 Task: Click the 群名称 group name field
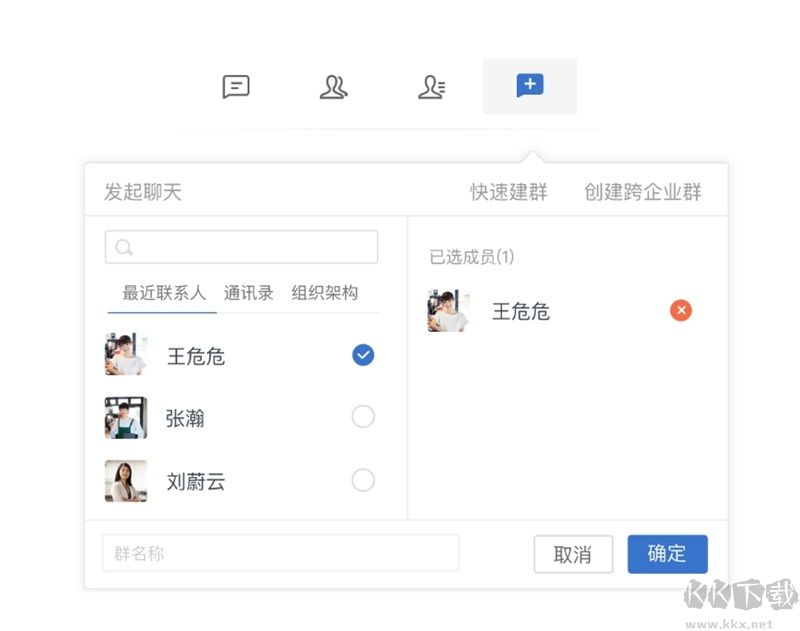[x=280, y=553]
